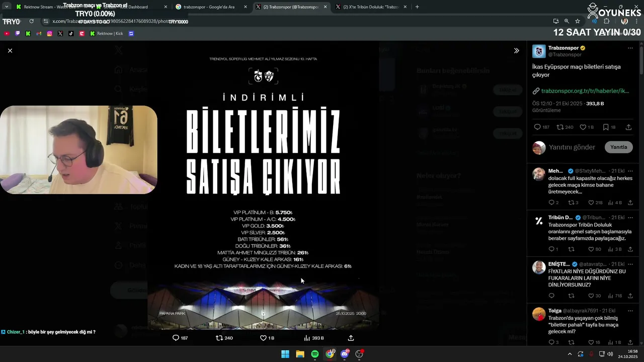
Task: Click the site info icon in address bar
Action: [x=46, y=21]
